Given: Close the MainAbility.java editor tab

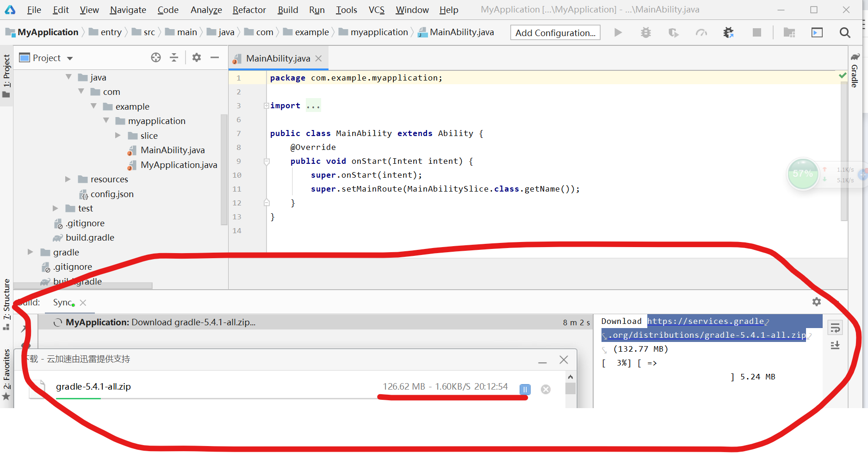Looking at the screenshot, I should pos(318,58).
